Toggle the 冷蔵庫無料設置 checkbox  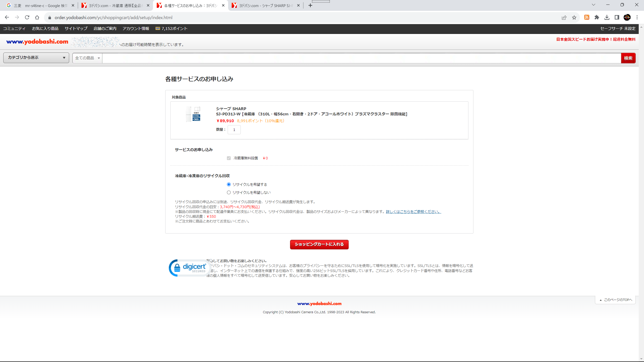coord(229,158)
